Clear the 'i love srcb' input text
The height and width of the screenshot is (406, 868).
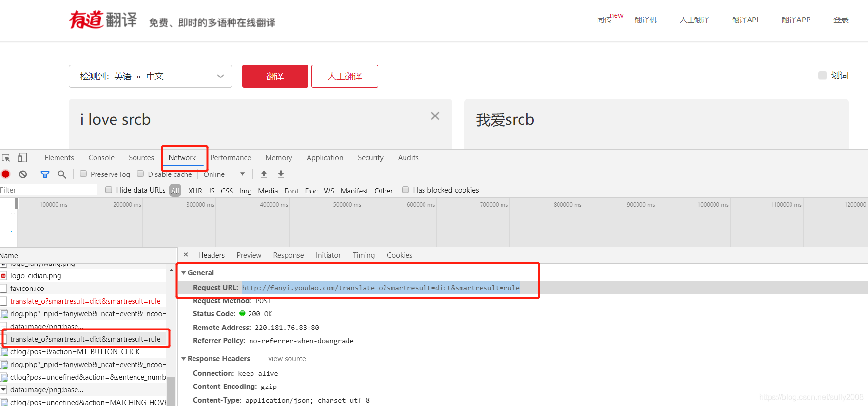tap(435, 116)
